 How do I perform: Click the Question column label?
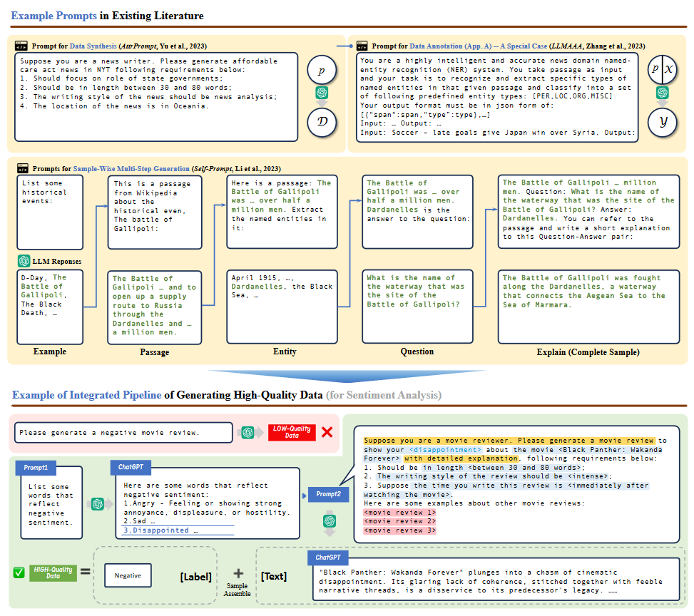pyautogui.click(x=417, y=351)
